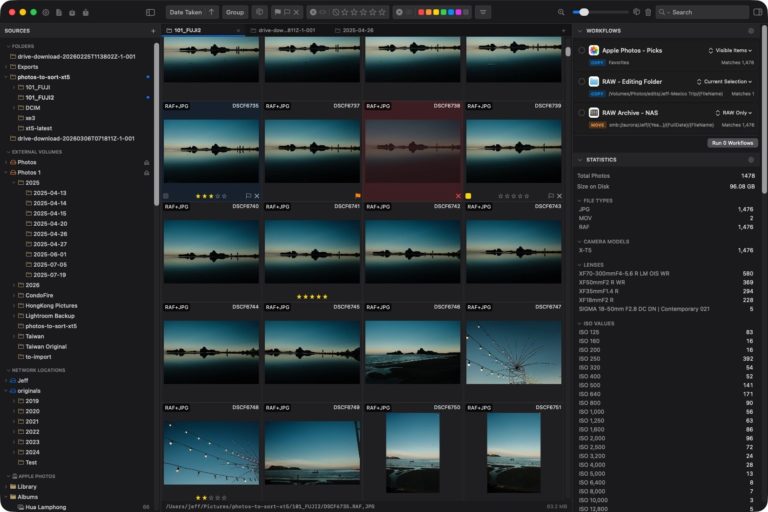Apply the filled pick flag filter
768x512 pixels.
point(278,12)
